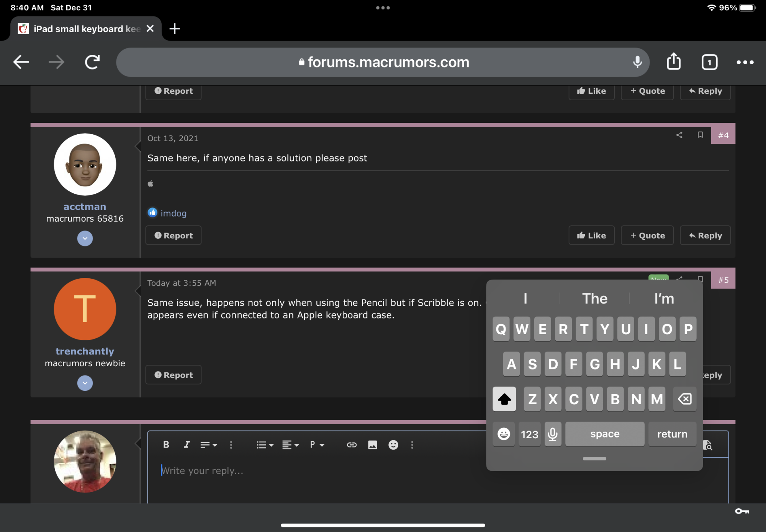
Task: Like acctman's post #4
Action: [591, 235]
